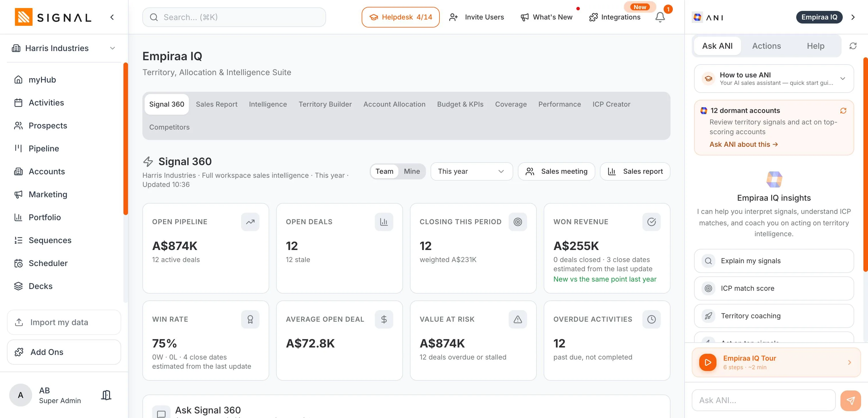Click the Win Rate award icon
This screenshot has height=418, width=868.
point(250,319)
